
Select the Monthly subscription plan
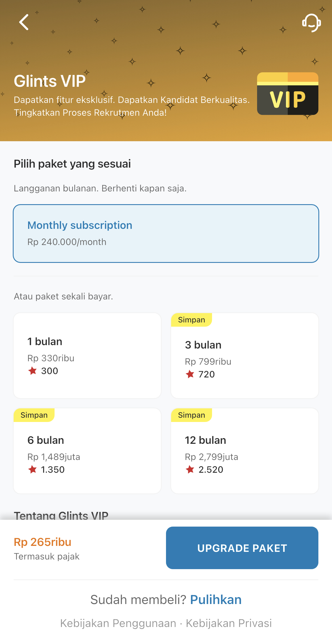click(x=166, y=233)
